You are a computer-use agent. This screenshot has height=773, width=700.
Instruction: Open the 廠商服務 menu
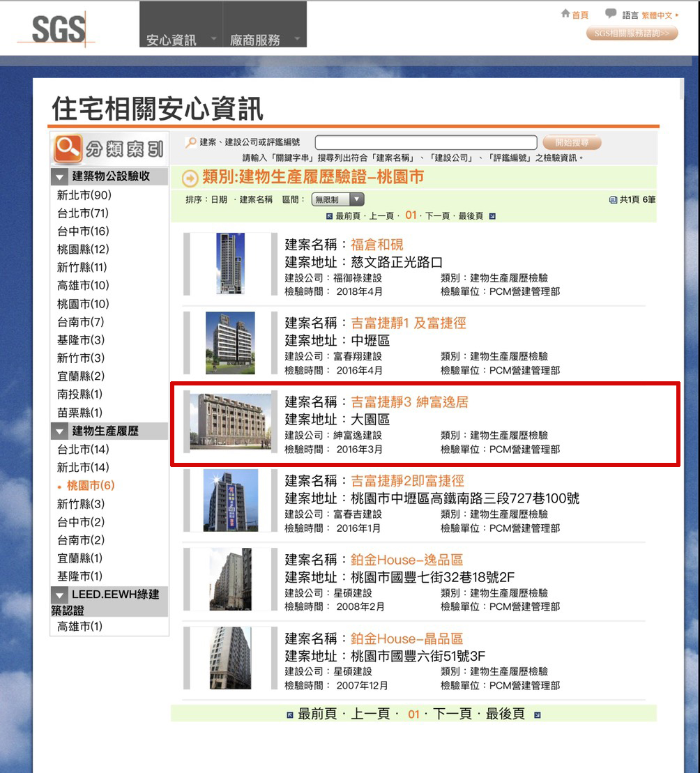click(x=265, y=24)
